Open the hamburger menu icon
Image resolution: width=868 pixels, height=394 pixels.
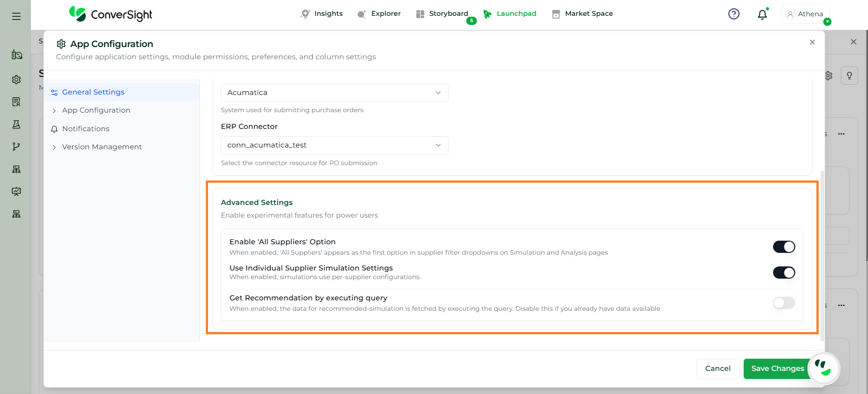point(16,16)
